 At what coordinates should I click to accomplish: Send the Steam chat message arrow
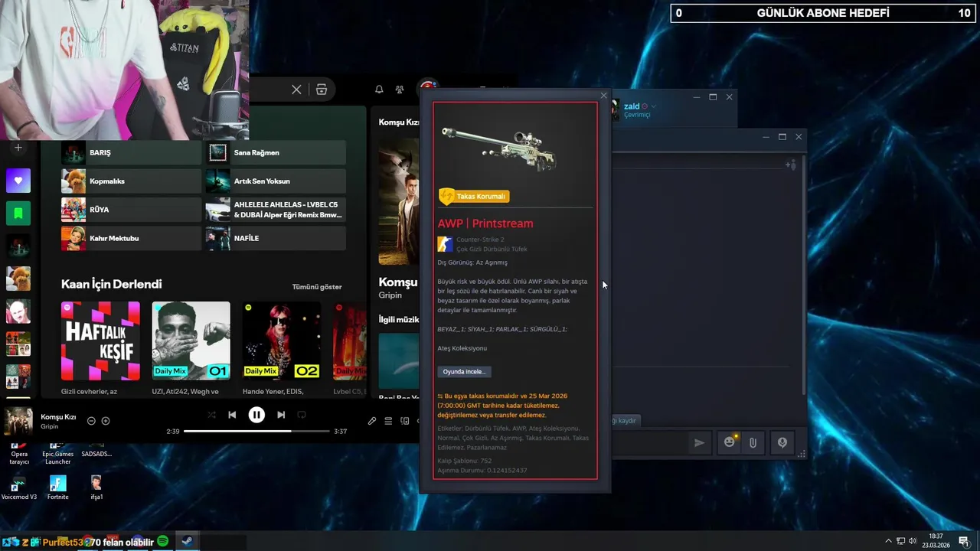(699, 442)
